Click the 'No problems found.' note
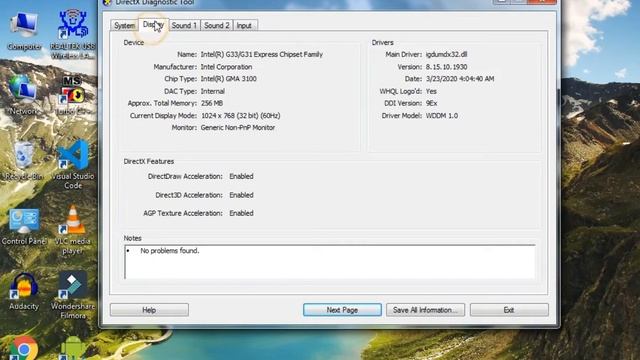 (x=170, y=251)
